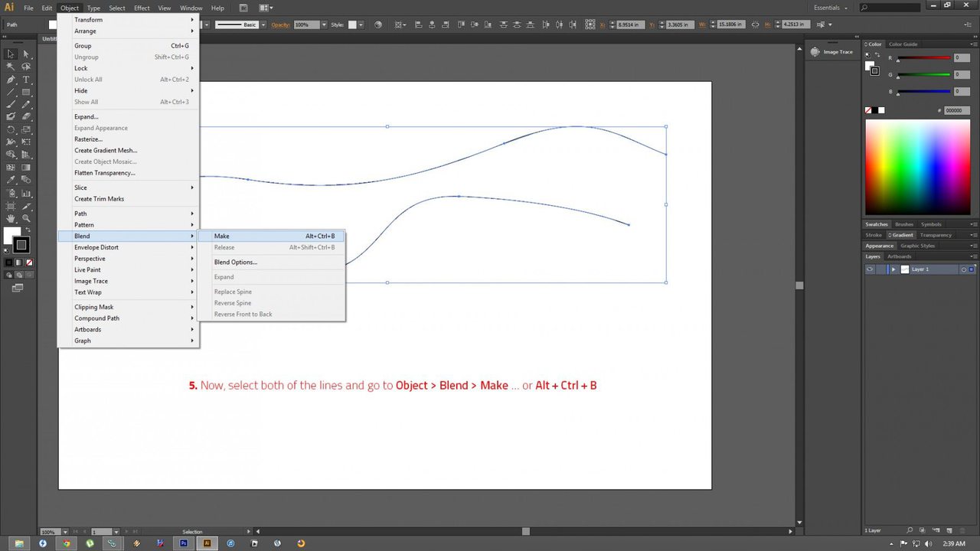The height and width of the screenshot is (551, 980).
Task: Select the Hand tool
Action: (11, 218)
